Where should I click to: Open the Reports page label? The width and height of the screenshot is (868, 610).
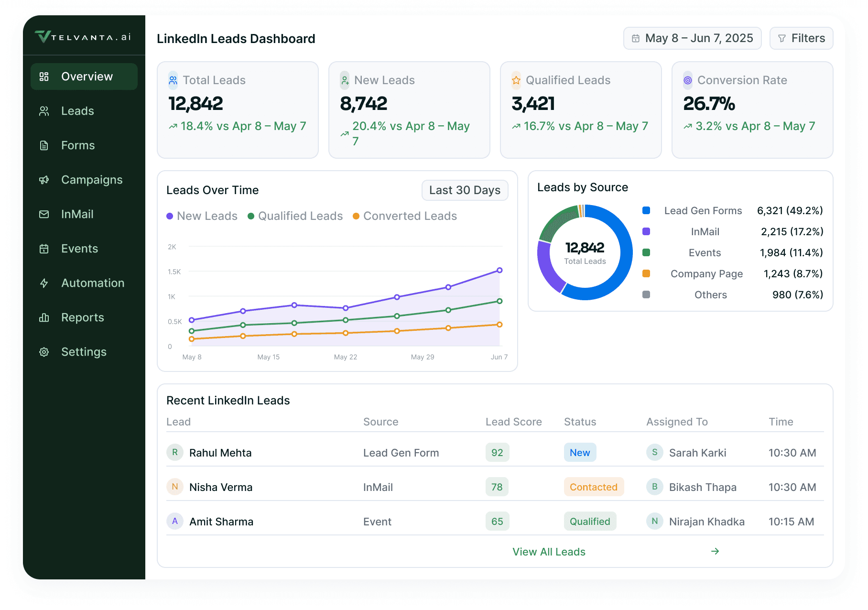[83, 317]
